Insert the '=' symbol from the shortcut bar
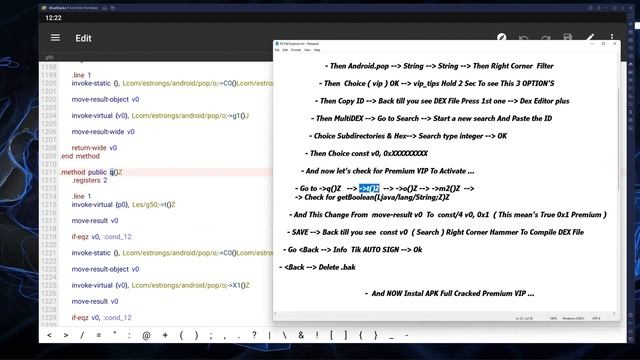The width and height of the screenshot is (640, 360). [98, 335]
